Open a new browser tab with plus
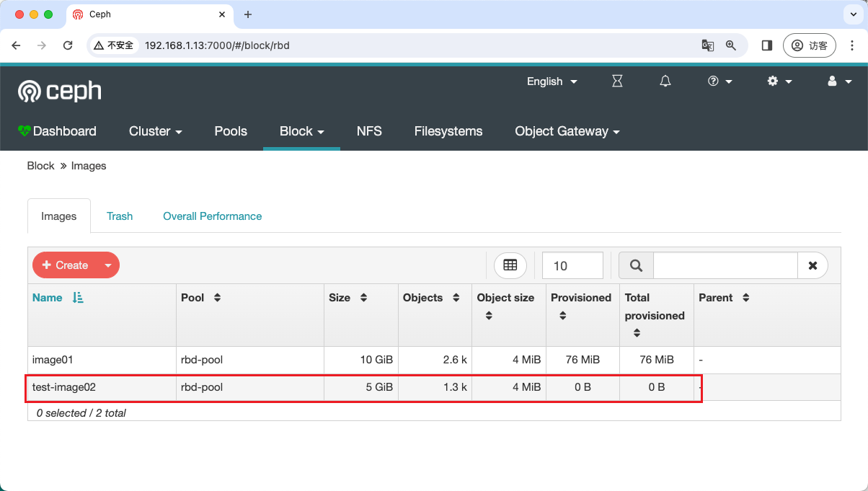Image resolution: width=868 pixels, height=491 pixels. (x=248, y=14)
